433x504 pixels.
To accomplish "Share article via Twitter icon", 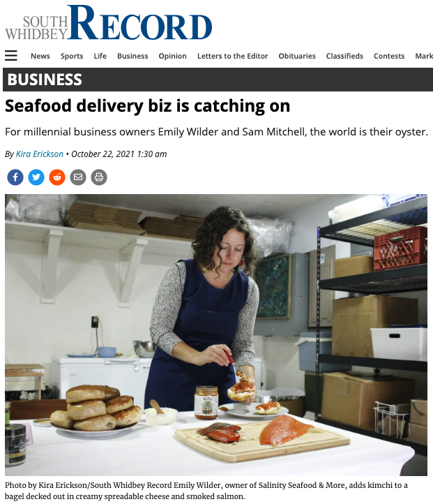I will [36, 177].
